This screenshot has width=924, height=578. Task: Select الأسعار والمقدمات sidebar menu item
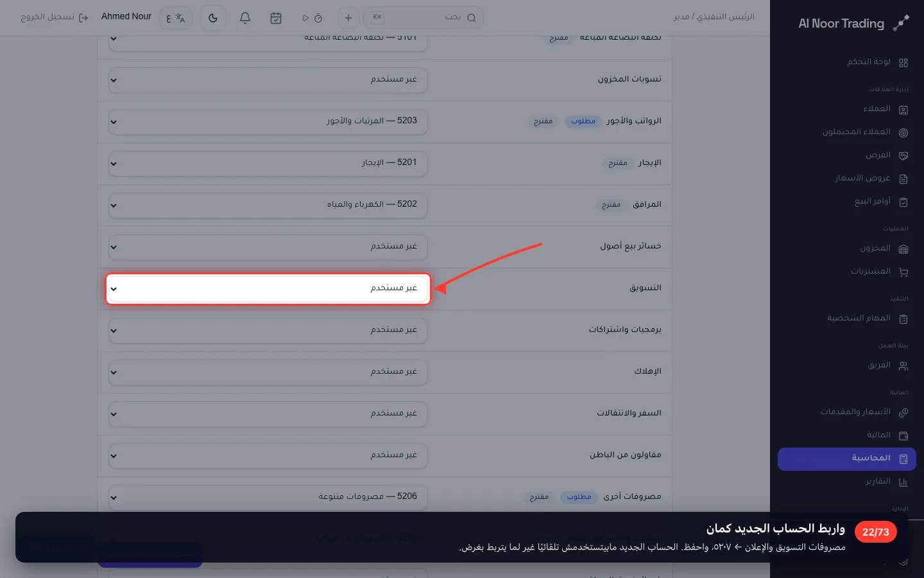847,412
